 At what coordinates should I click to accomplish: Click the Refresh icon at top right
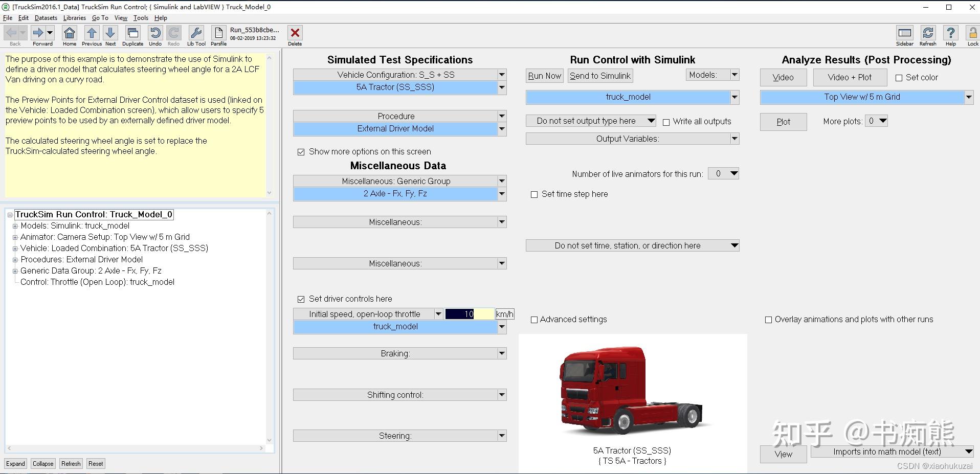click(927, 33)
